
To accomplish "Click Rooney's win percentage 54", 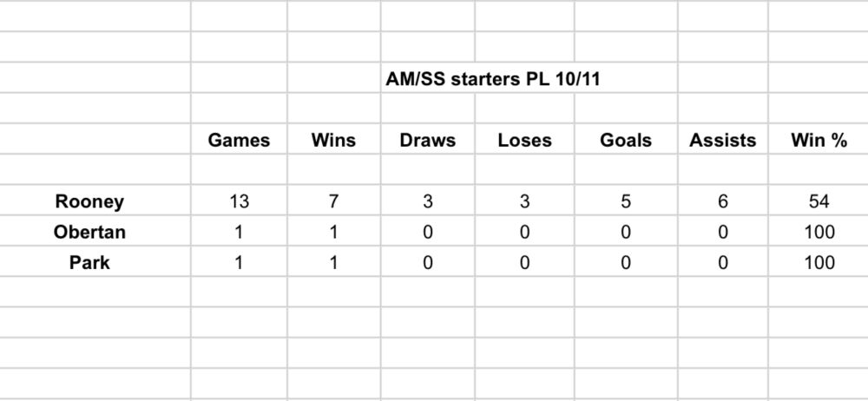I will (819, 200).
